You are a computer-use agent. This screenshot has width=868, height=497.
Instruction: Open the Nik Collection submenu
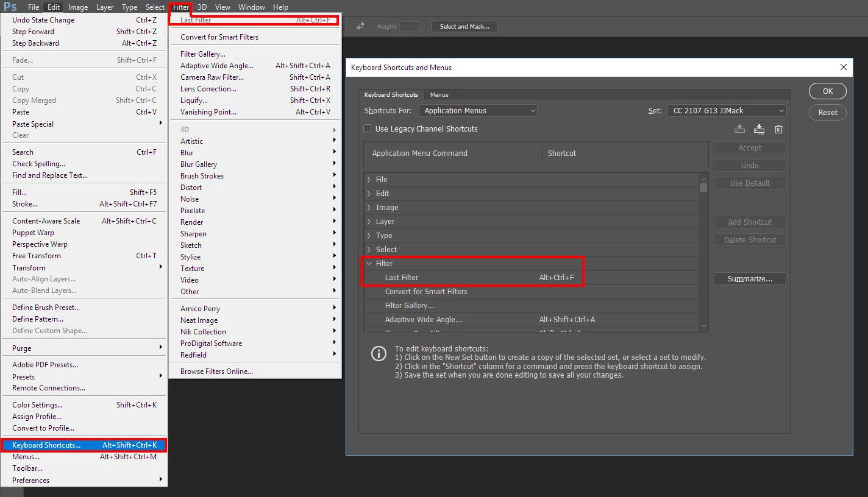point(255,332)
